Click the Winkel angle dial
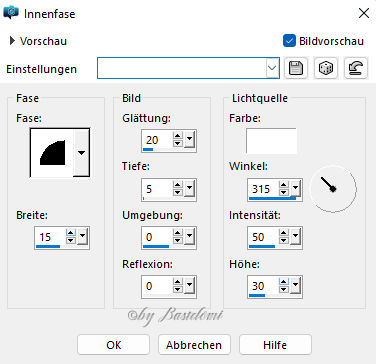Viewport: 376px width, 364px height. (333, 189)
